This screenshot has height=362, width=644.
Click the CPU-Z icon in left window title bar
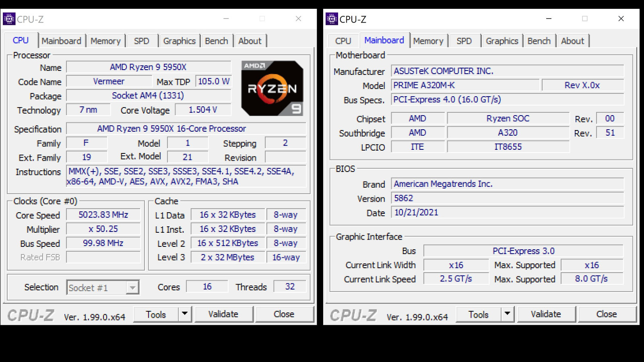(9, 19)
